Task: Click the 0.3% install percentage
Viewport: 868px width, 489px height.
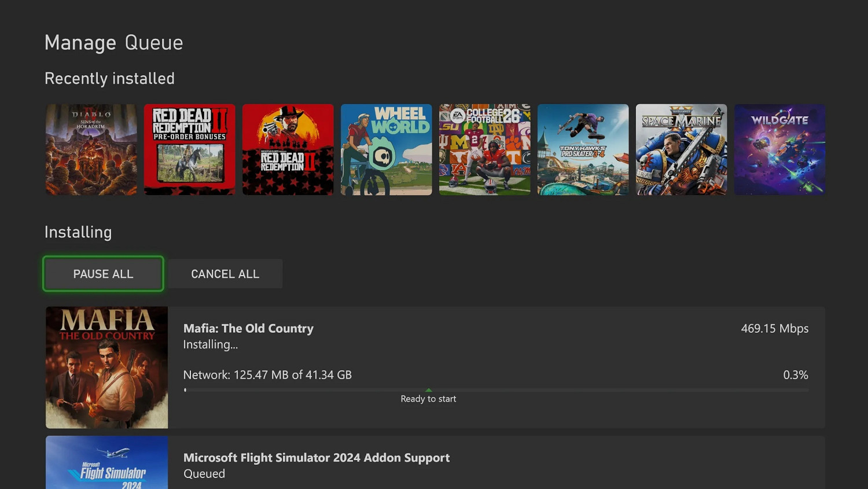Action: [x=796, y=374]
